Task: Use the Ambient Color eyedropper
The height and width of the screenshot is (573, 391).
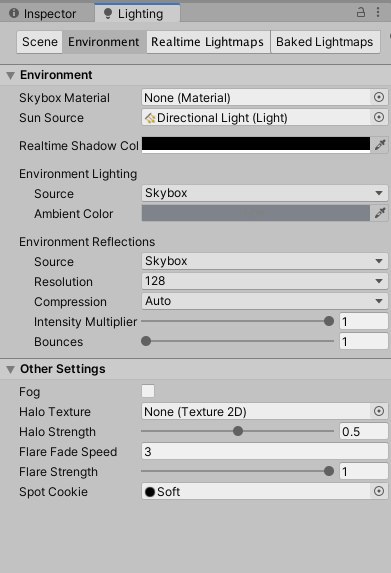Action: [380, 213]
